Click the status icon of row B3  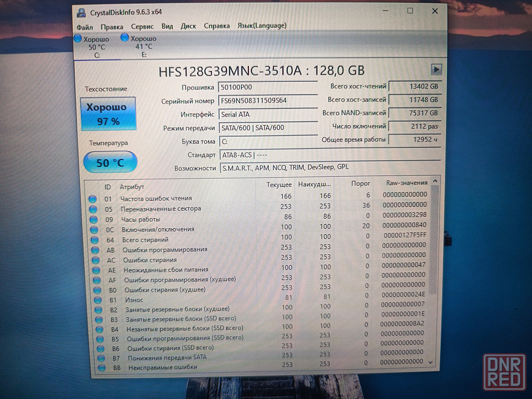99,320
